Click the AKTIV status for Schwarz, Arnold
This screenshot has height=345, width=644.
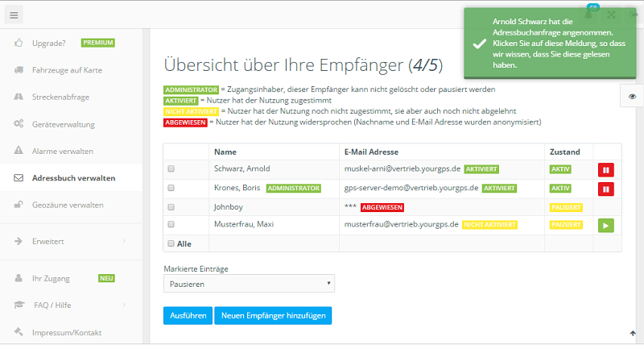[560, 169]
